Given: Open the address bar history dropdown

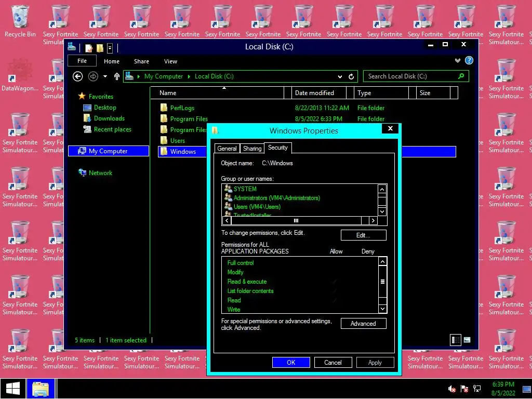Looking at the screenshot, I should click(340, 77).
